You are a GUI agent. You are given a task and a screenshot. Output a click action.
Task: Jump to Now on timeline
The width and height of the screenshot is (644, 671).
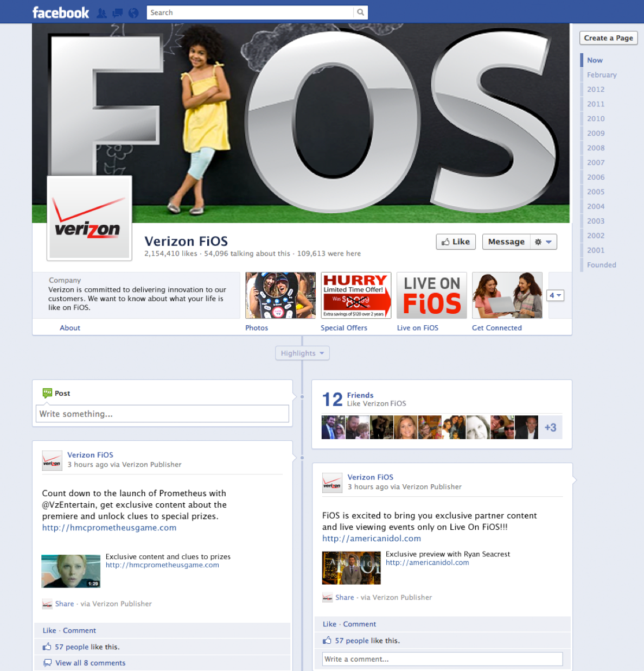595,60
